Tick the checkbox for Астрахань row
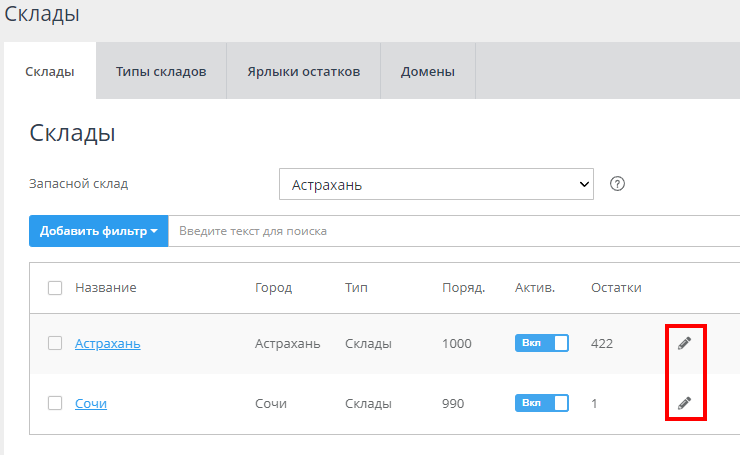Image resolution: width=740 pixels, height=455 pixels. click(x=55, y=343)
